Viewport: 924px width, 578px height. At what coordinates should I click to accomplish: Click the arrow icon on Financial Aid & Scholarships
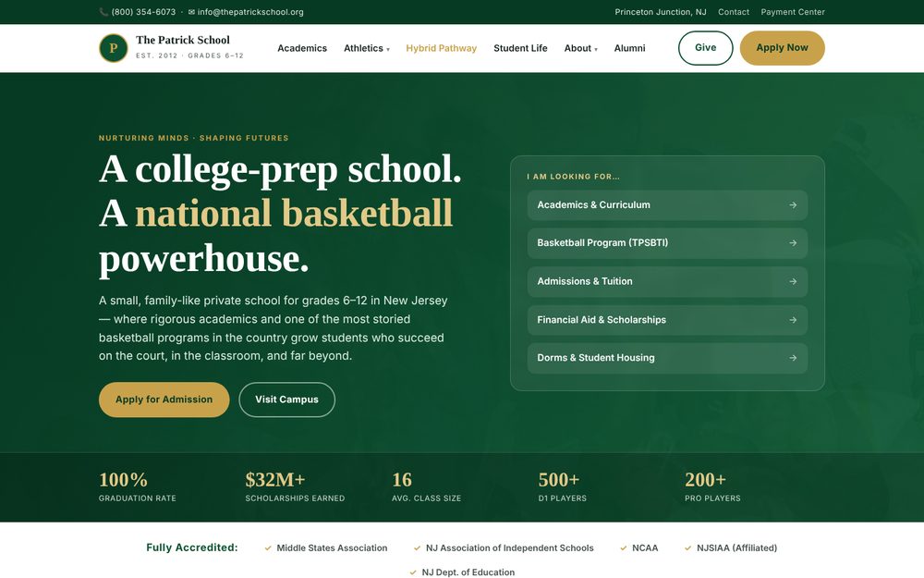[793, 320]
